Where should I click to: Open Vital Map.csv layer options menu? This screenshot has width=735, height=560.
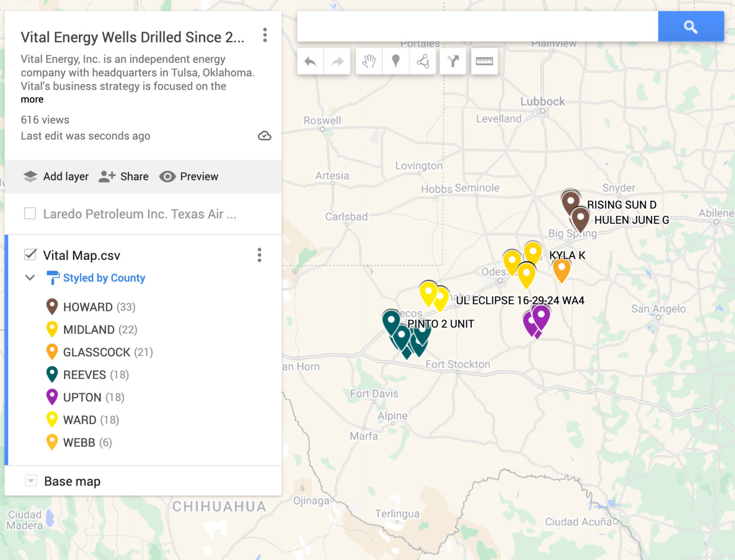pyautogui.click(x=259, y=255)
